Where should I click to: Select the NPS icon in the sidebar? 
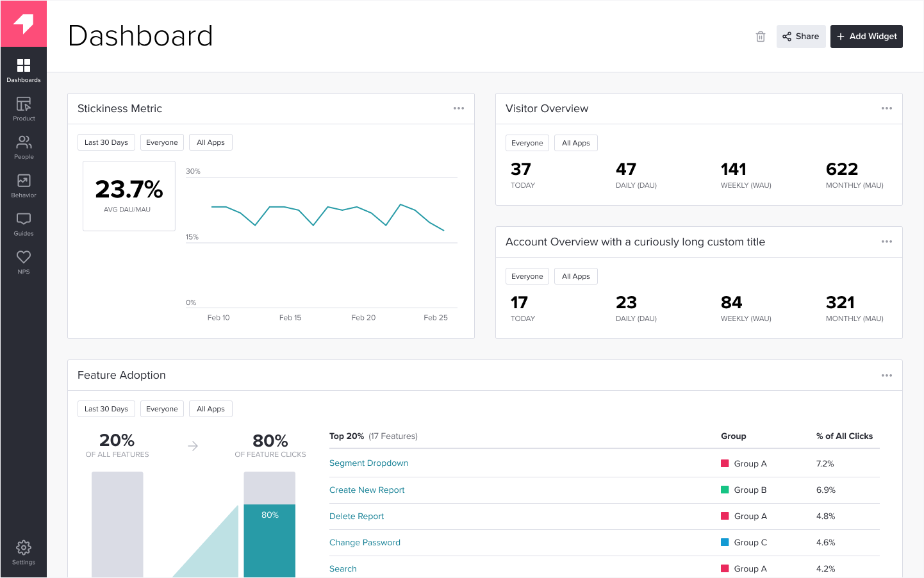[x=24, y=261]
